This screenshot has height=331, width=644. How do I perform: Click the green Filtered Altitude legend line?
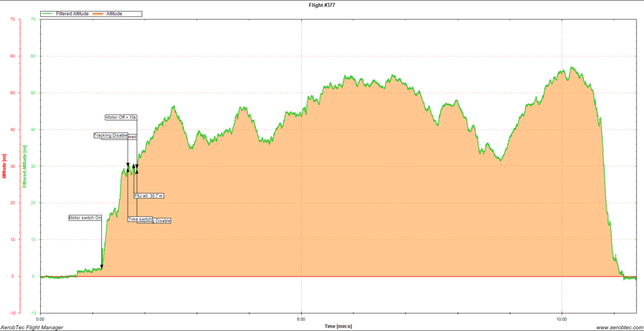click(x=48, y=13)
